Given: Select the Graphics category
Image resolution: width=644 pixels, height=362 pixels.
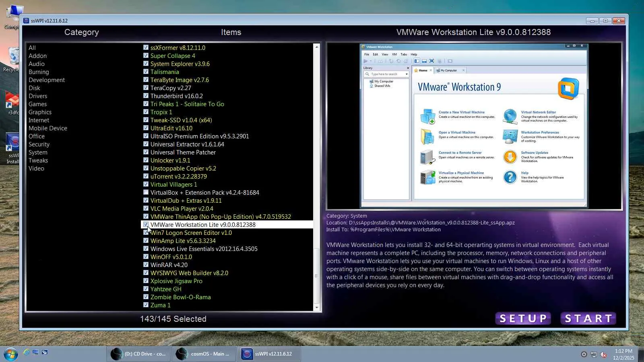Looking at the screenshot, I should click(40, 112).
